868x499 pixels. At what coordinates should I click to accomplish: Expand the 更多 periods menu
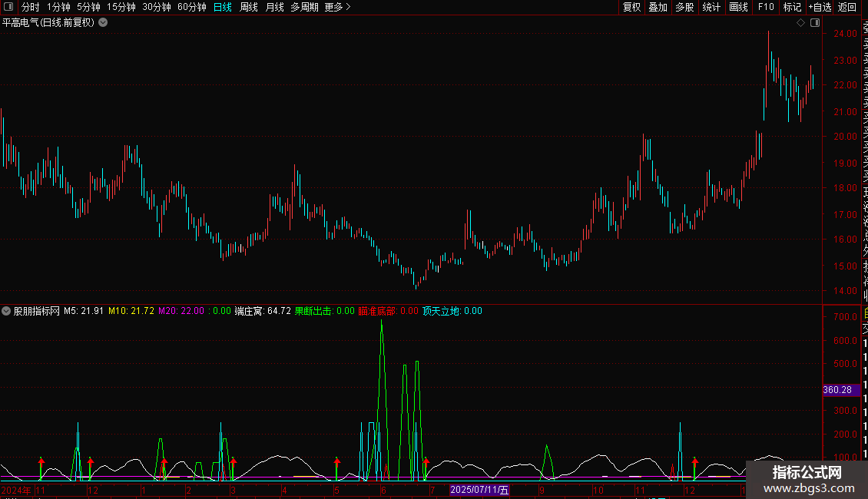(338, 7)
